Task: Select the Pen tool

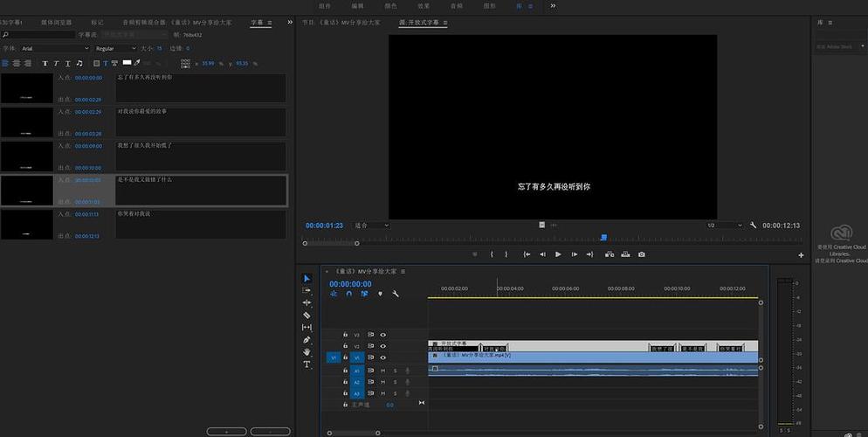Action: pos(307,339)
